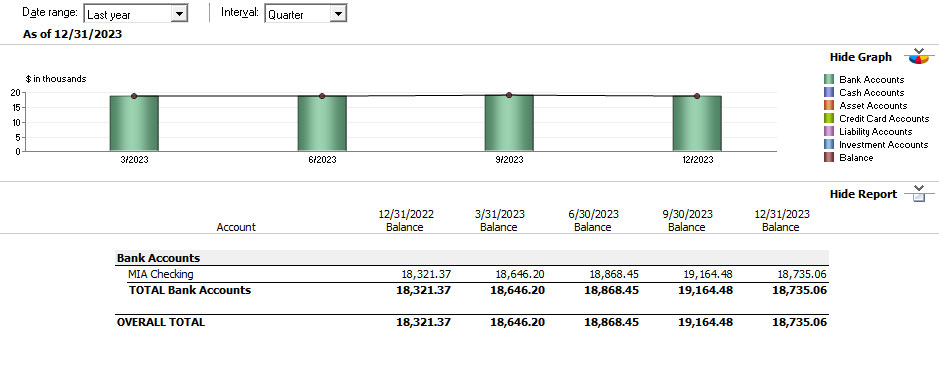Select the Last year combo box field
Viewport: 939px width, 370px height.
(x=136, y=14)
